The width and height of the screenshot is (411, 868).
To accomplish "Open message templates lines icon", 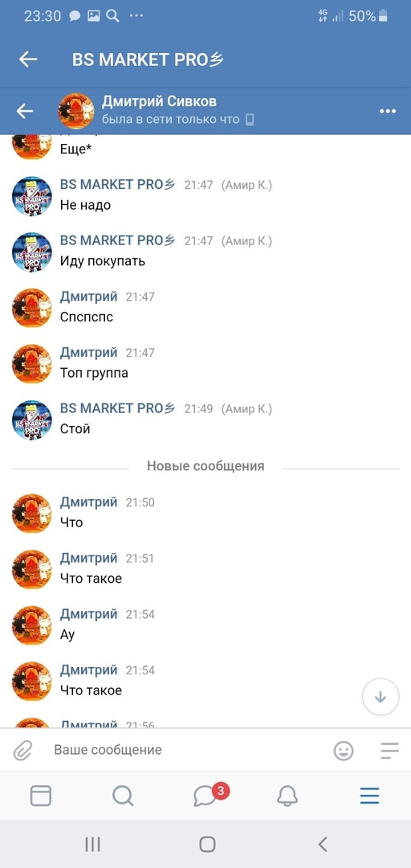I will pos(390,751).
